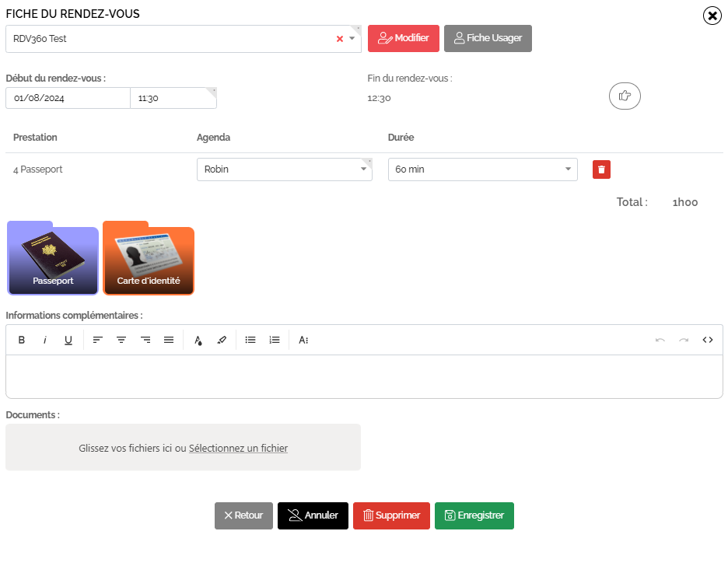Align text right in editor

tap(145, 340)
